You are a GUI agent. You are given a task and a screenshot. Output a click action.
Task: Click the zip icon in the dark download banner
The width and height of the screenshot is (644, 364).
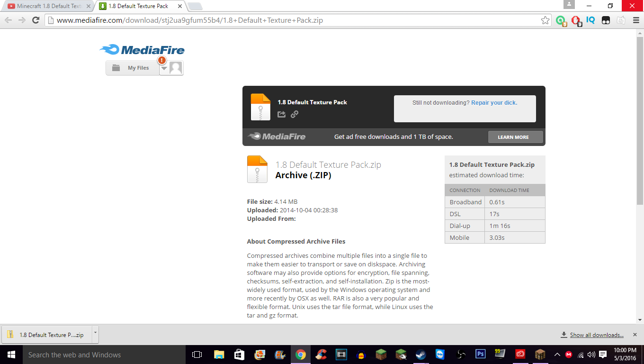click(260, 107)
